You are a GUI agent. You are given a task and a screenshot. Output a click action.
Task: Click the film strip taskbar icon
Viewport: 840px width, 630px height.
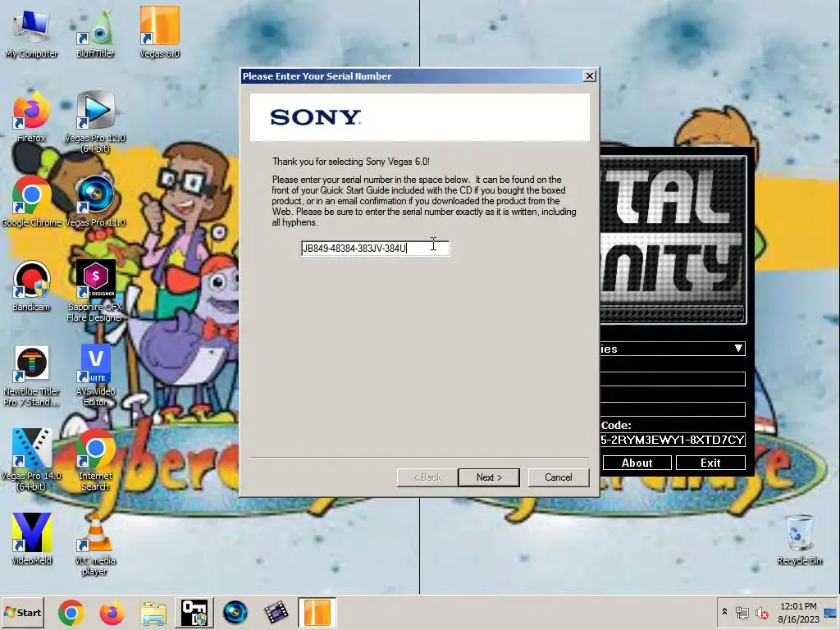tap(276, 612)
